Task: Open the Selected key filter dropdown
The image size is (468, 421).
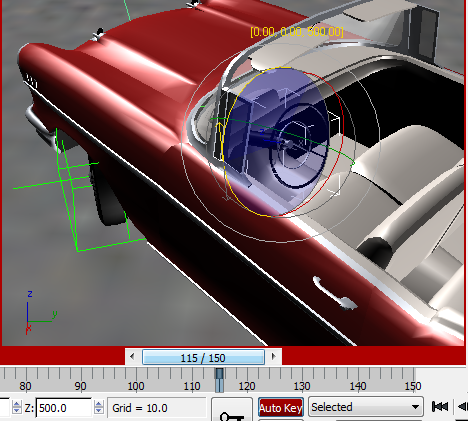Action: coord(366,407)
